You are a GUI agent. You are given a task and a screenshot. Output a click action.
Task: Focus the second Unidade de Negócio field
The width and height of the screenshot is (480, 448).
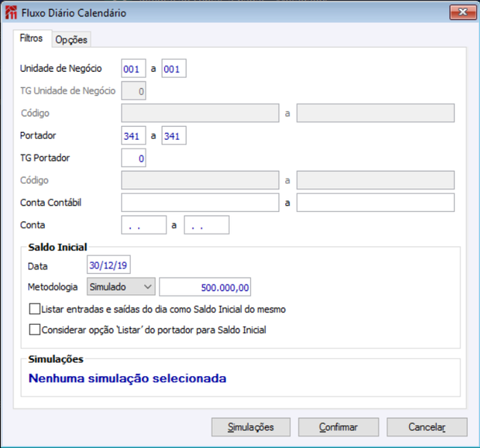click(x=174, y=68)
